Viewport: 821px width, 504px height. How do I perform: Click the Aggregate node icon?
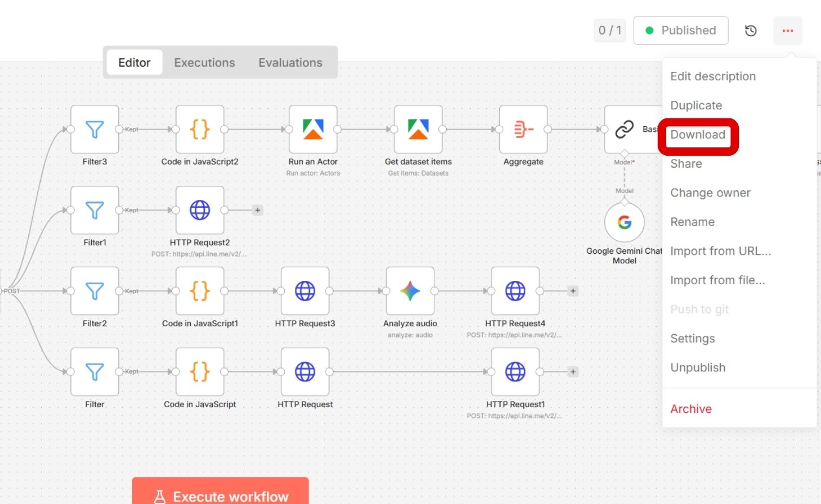tap(523, 130)
